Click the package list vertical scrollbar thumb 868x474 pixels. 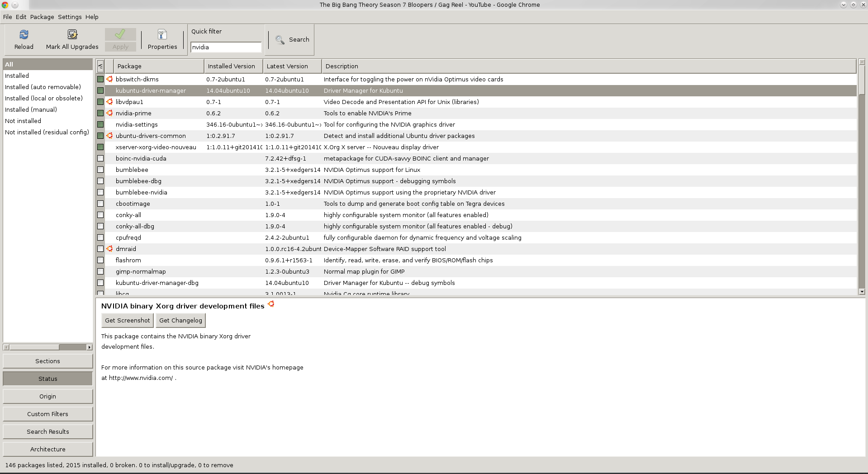click(862, 80)
